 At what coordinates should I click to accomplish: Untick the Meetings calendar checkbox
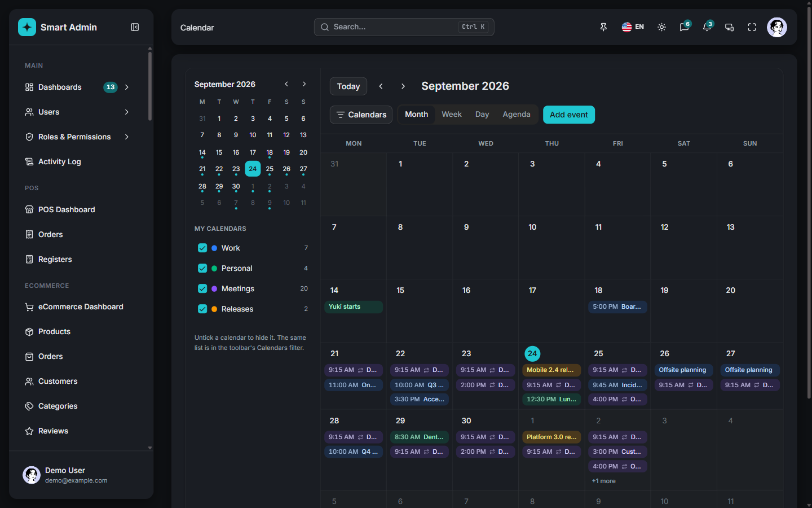point(202,288)
